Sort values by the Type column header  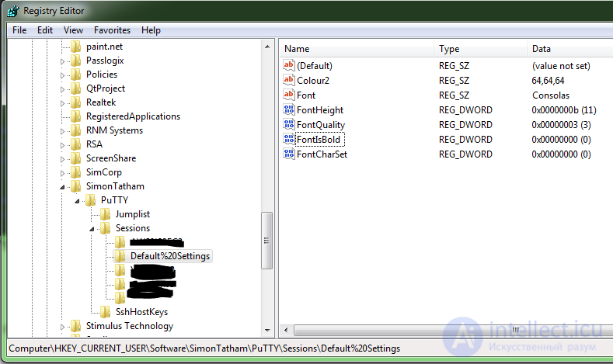coord(480,49)
